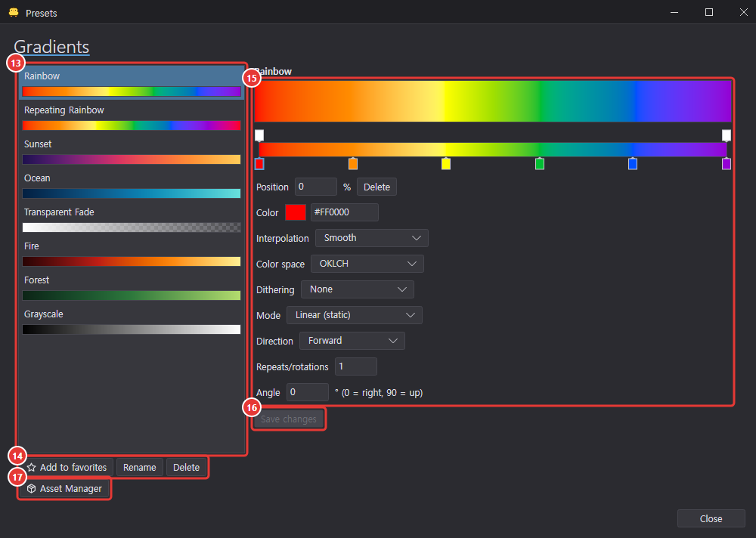Click Add to favorites button

point(67,467)
